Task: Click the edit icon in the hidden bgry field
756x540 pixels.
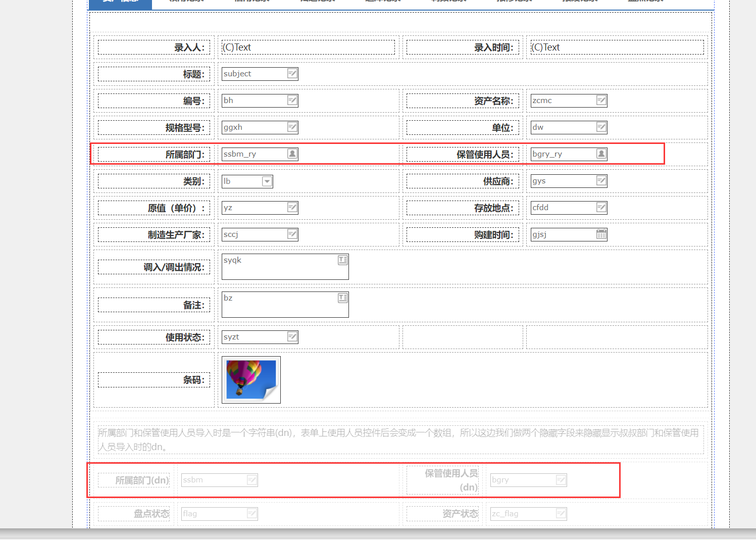Action: coord(561,480)
